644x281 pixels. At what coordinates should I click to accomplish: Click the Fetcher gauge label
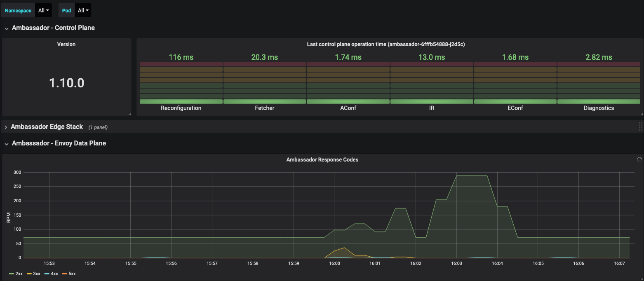[x=265, y=108]
